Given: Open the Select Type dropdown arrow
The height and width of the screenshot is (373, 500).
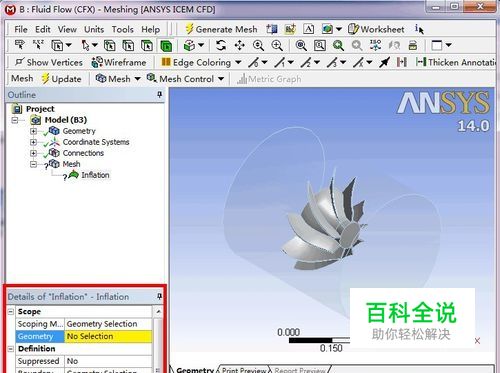Looking at the screenshot, I should tap(69, 45).
